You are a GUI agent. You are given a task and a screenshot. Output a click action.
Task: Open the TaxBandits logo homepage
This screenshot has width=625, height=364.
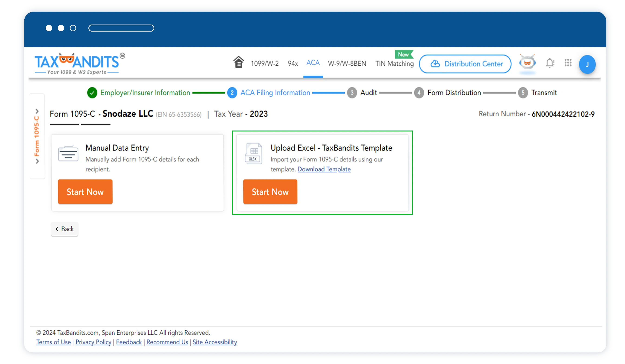(80, 64)
